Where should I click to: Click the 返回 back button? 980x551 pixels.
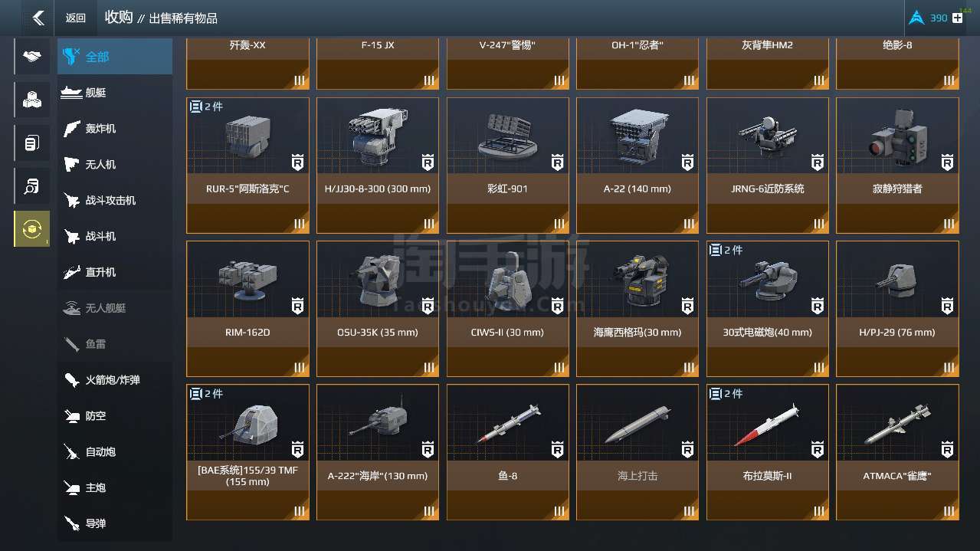click(76, 18)
